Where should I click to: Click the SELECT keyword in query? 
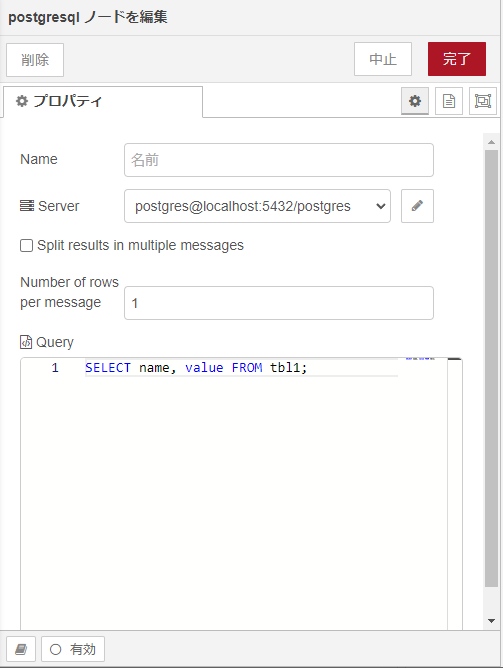(x=108, y=368)
